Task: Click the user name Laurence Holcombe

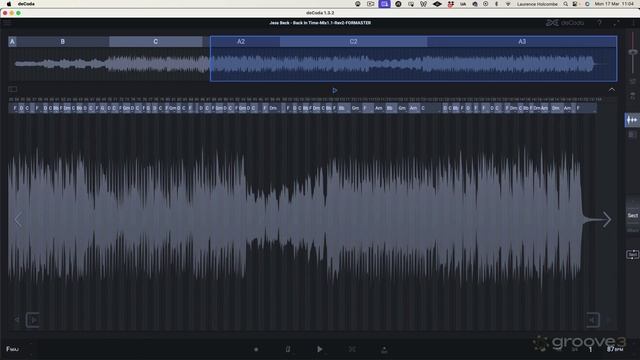Action: point(537,4)
